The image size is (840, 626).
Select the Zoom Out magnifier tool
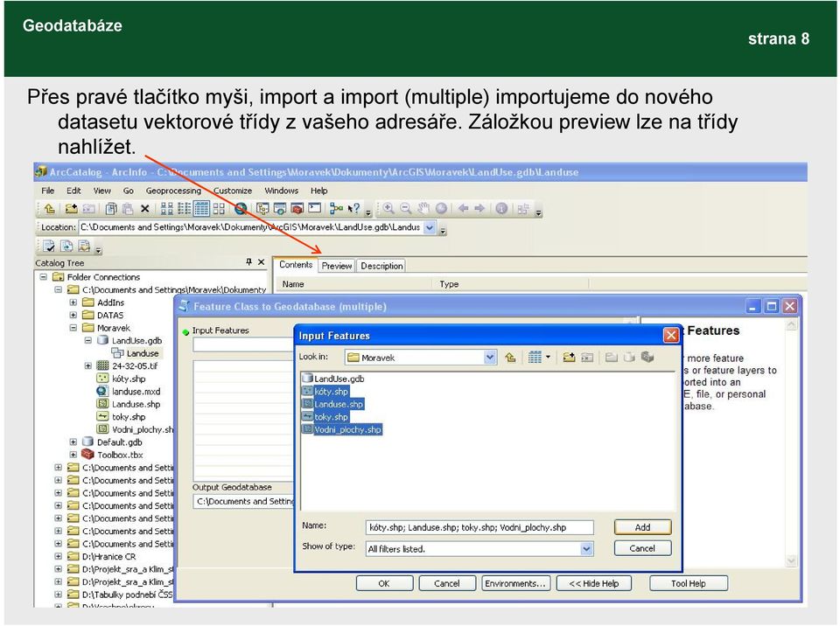(406, 209)
